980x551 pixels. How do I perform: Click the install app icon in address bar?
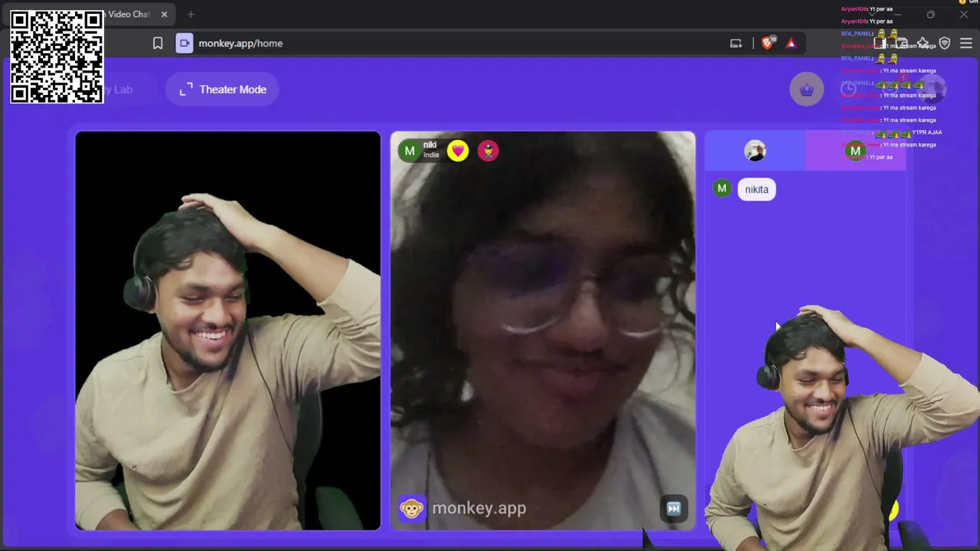click(736, 44)
